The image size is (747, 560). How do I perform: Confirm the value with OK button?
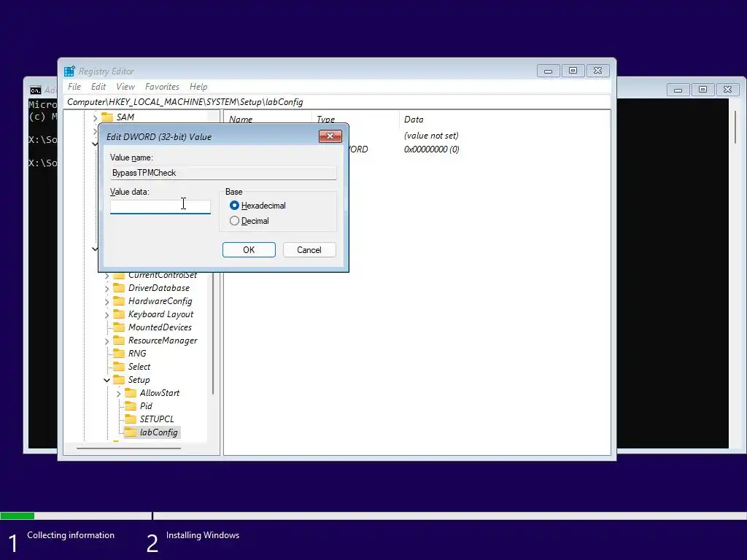click(249, 250)
